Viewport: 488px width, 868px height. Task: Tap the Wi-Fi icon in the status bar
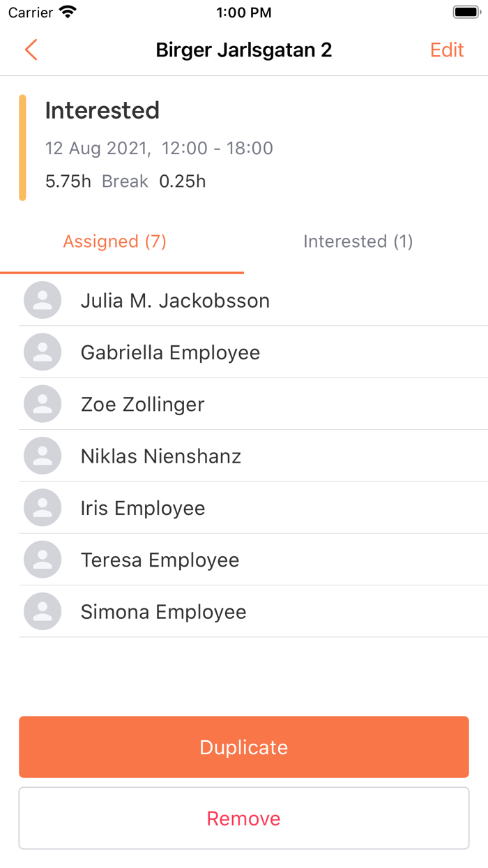point(65,11)
